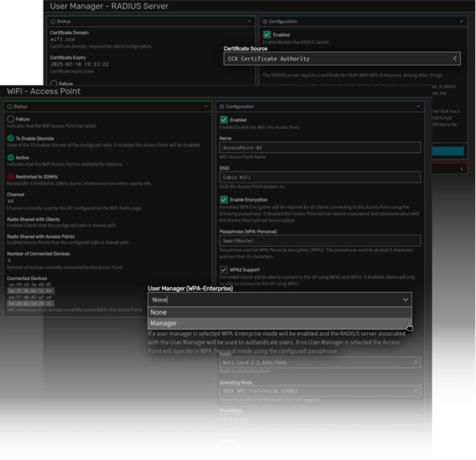This screenshot has height=460, width=476.
Task: Click the Radio Shared with Access Points label
Action: [x=40, y=236]
